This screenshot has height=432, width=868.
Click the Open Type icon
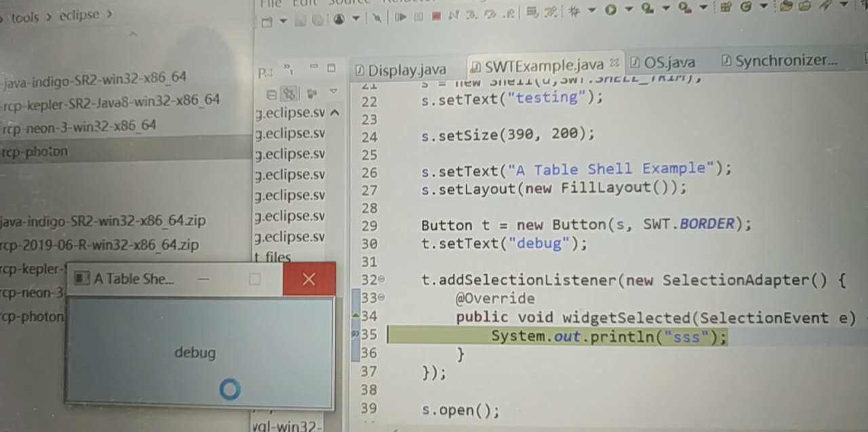pos(786,5)
